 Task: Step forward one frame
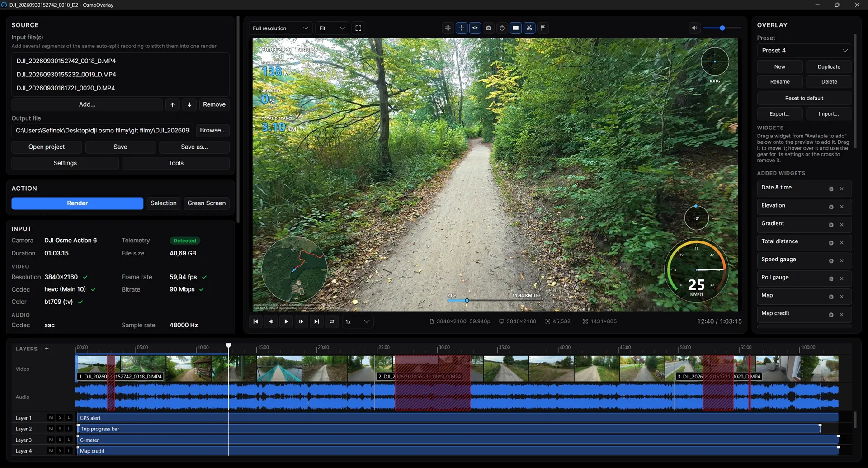(301, 321)
